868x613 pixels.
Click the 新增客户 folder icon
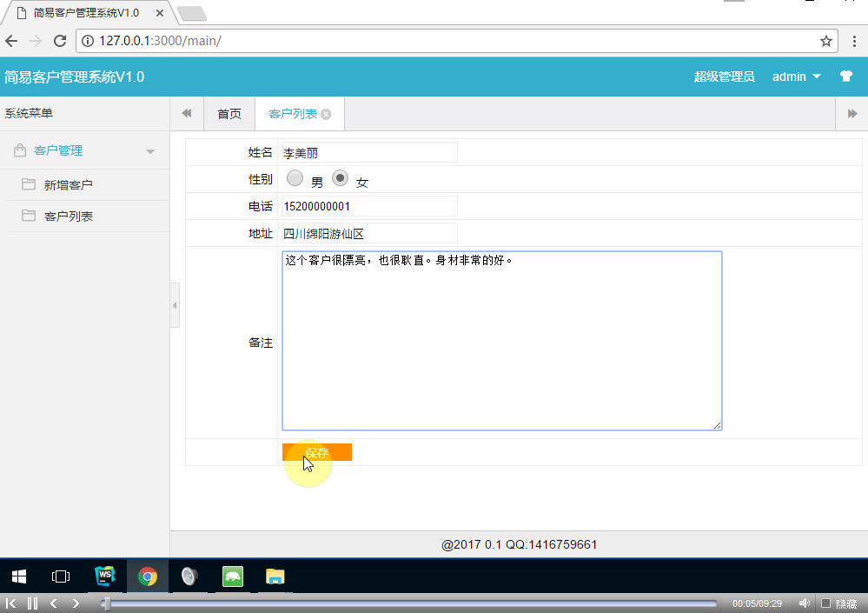(x=30, y=184)
